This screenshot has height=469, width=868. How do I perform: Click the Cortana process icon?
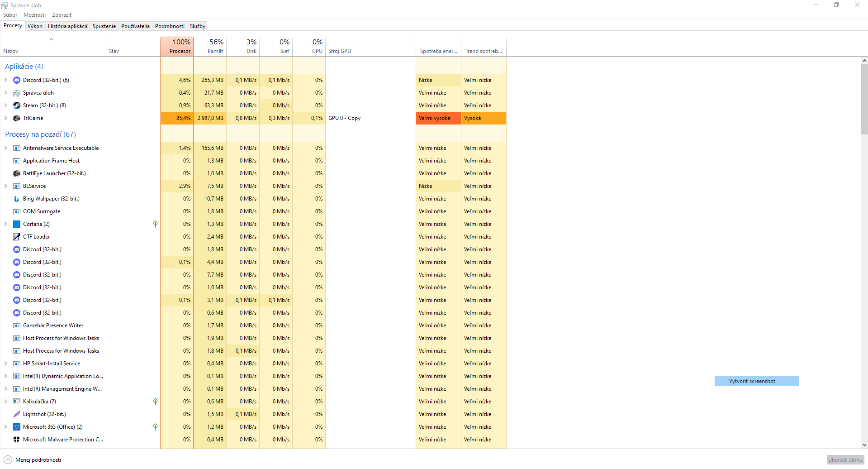[x=17, y=224]
